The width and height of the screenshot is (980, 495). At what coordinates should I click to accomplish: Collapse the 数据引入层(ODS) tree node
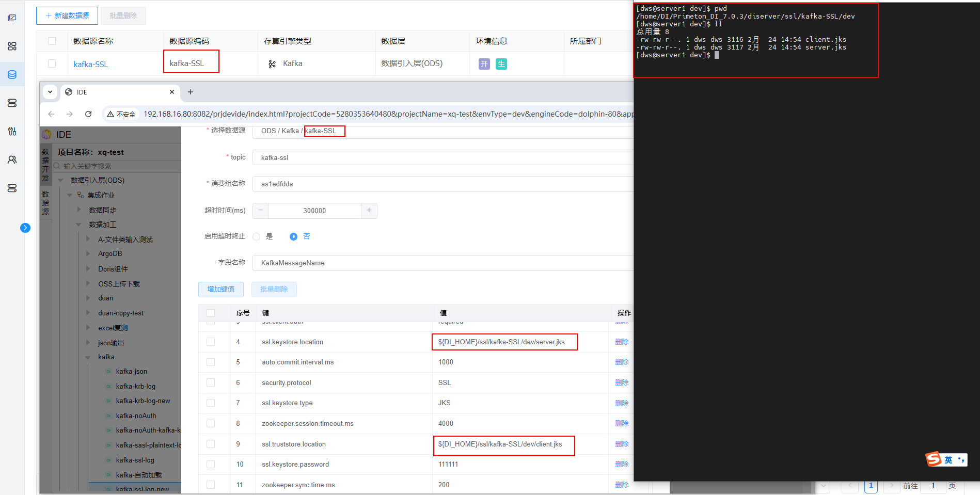60,181
